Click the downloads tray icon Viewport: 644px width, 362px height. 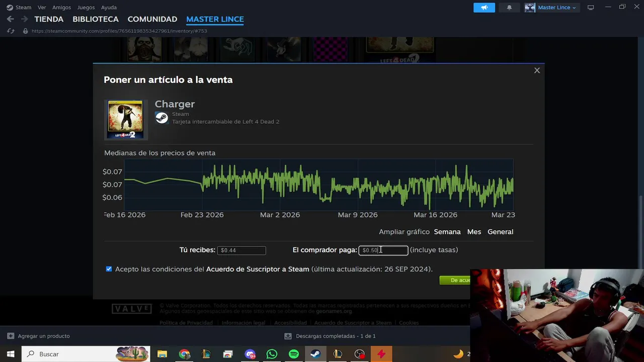[288, 336]
